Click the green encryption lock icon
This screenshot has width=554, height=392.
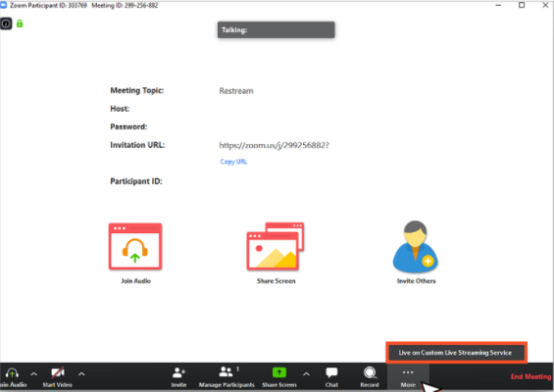pos(20,24)
